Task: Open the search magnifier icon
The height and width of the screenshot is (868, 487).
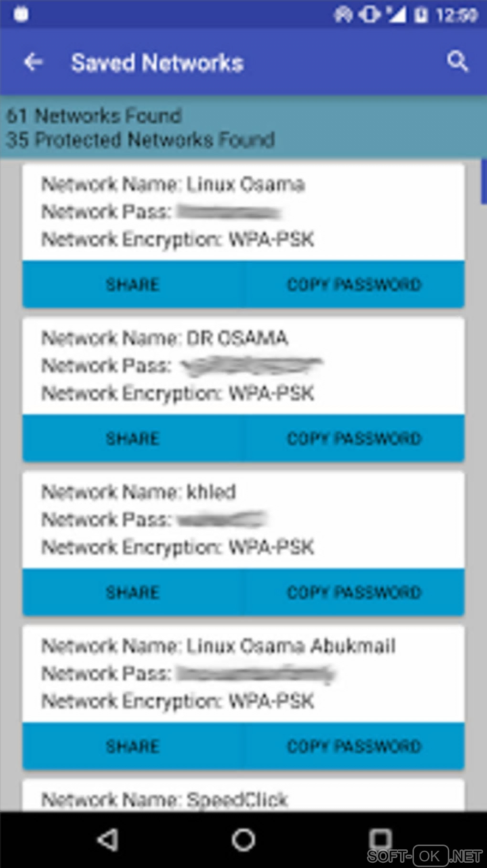Action: [457, 62]
